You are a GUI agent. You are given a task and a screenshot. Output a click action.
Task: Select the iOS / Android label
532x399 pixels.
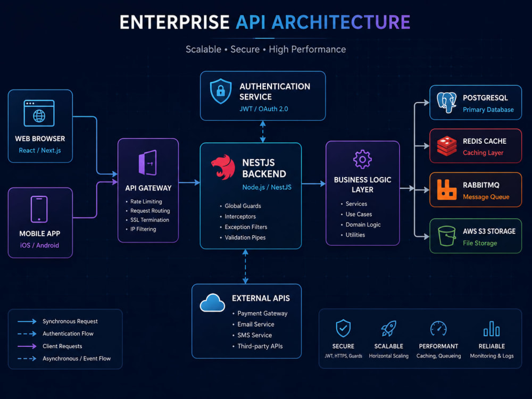(x=39, y=245)
